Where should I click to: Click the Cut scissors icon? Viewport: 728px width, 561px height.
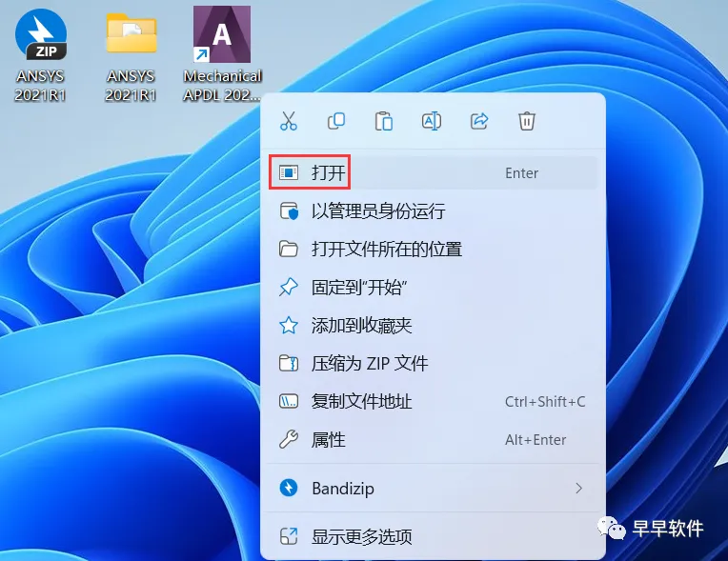click(289, 121)
